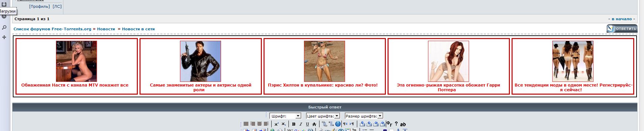644x131 pixels.
Task: Open the Новости breadcrumb link
Action: tap(106, 29)
